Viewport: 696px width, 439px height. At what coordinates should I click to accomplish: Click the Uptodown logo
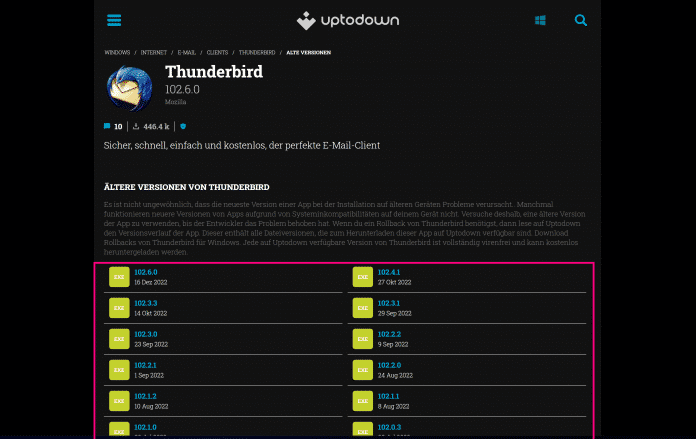(348, 20)
